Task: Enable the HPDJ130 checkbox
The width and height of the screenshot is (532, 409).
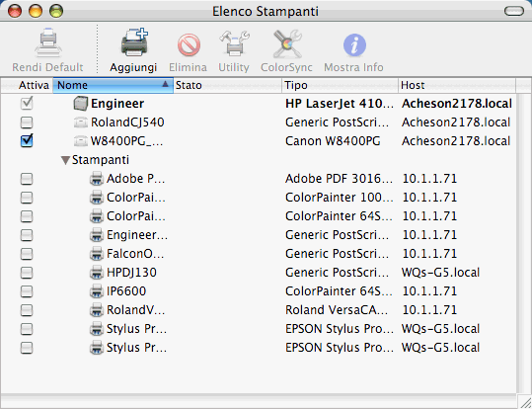Action: pyautogui.click(x=27, y=273)
